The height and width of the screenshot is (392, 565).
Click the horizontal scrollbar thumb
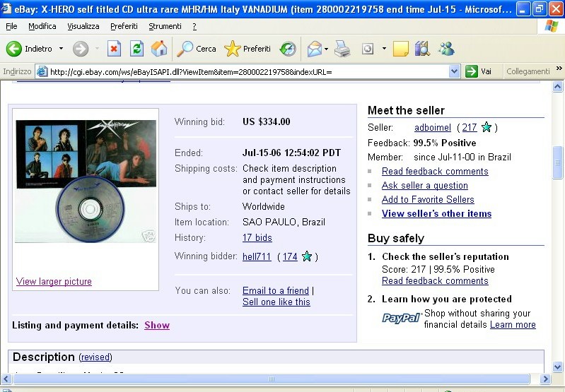[x=272, y=379]
